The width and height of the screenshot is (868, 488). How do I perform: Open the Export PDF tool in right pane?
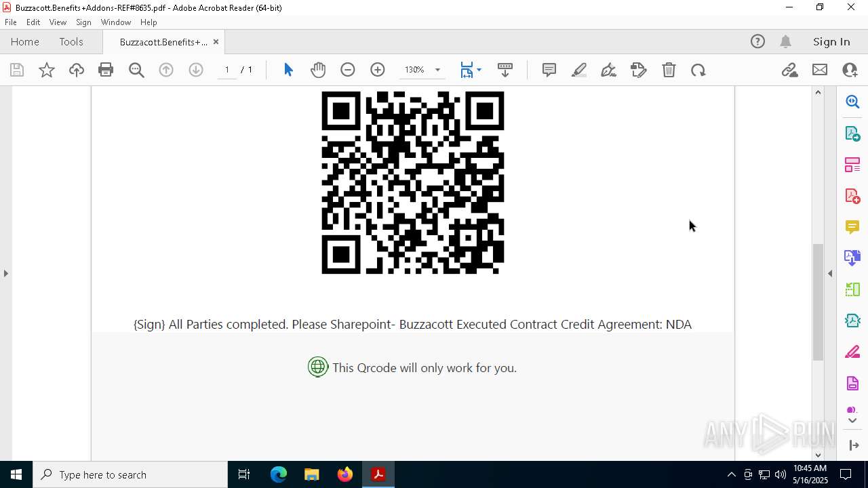852,133
